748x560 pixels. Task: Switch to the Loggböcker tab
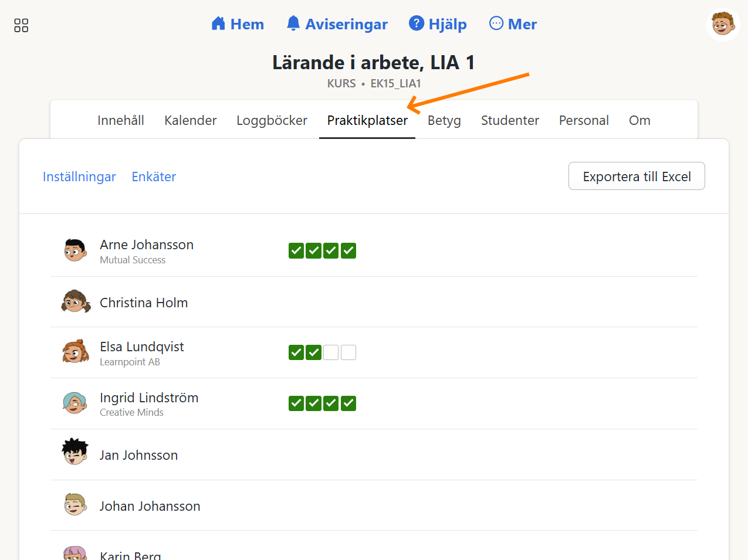coord(272,120)
